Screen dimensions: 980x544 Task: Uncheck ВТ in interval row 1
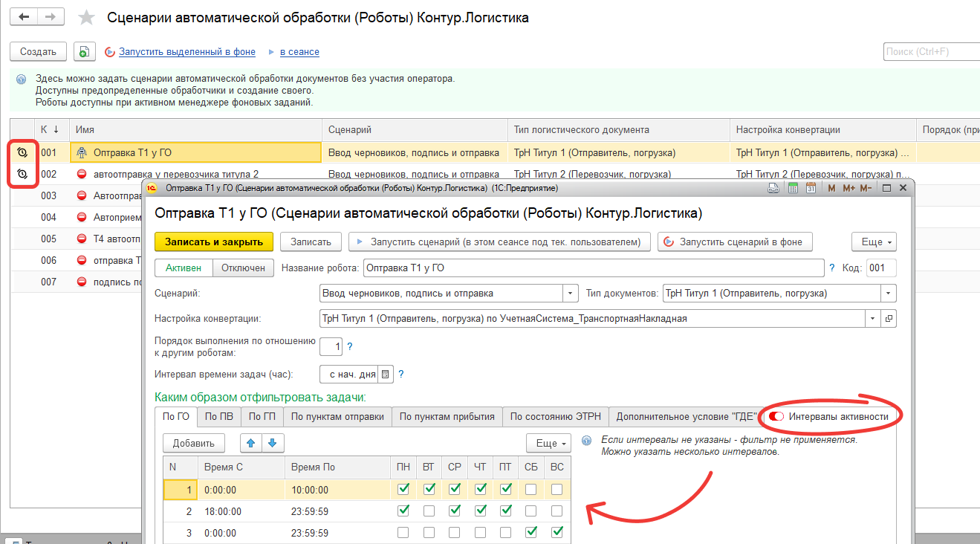coord(429,489)
